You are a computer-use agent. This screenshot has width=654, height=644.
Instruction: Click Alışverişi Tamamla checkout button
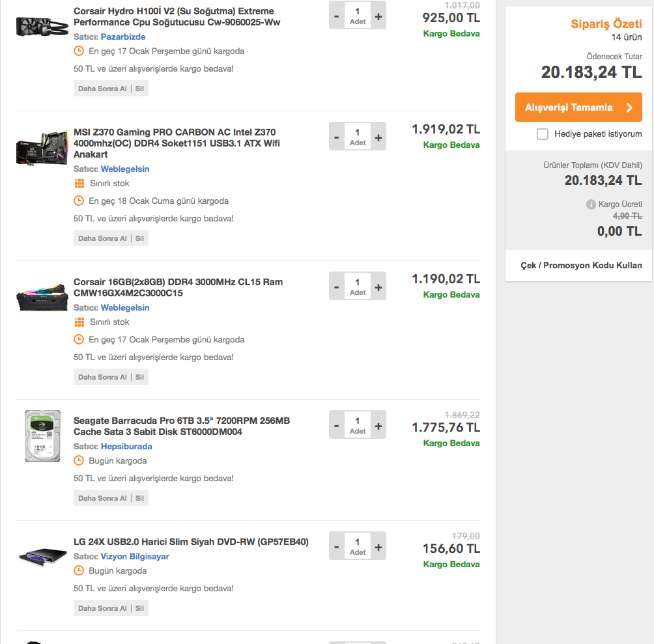point(578,107)
